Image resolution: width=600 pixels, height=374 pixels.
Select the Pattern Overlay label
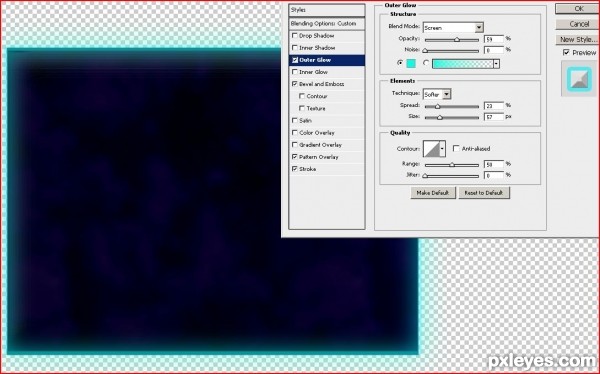(319, 157)
